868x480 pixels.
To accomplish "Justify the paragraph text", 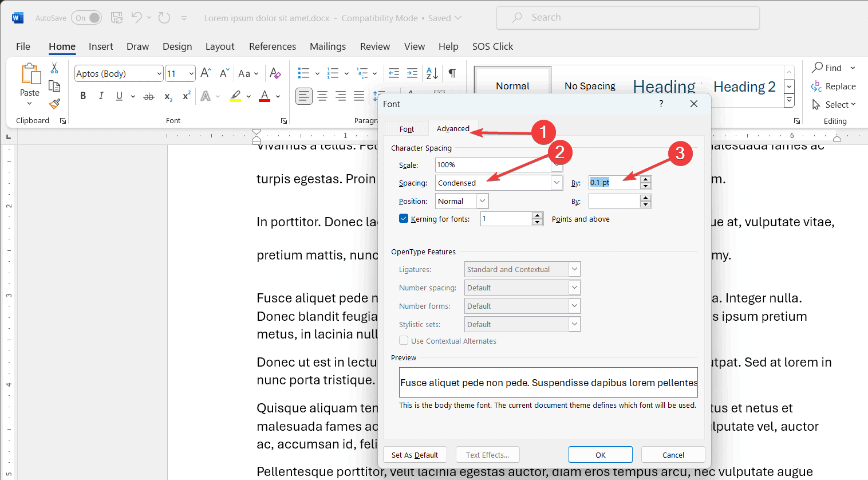I will 359,96.
